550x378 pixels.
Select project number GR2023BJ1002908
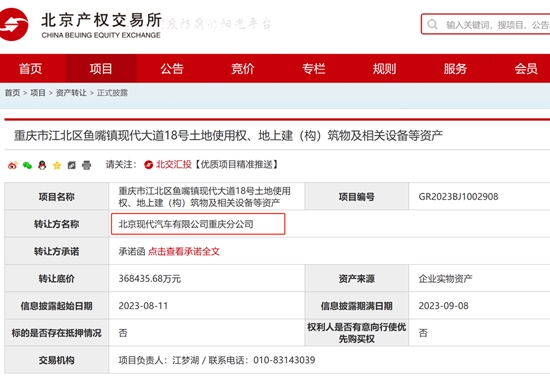pyautogui.click(x=458, y=196)
